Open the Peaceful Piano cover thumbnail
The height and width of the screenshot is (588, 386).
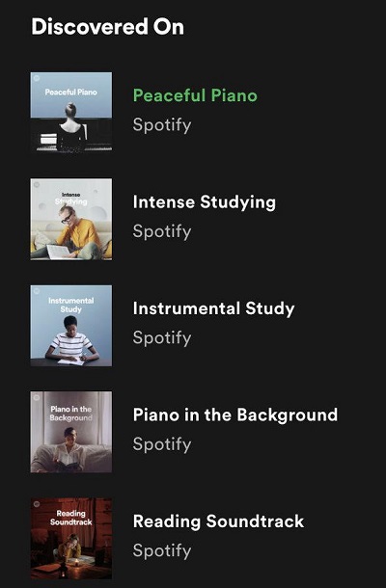click(71, 113)
